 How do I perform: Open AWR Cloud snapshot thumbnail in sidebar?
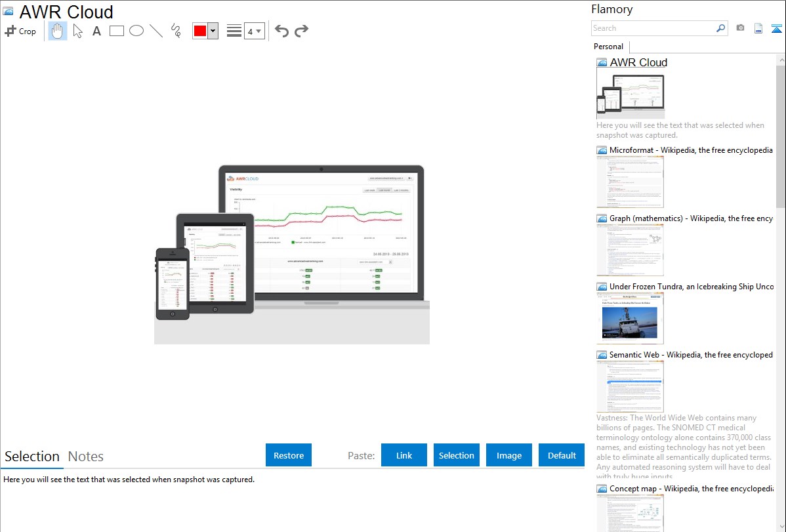coord(631,94)
